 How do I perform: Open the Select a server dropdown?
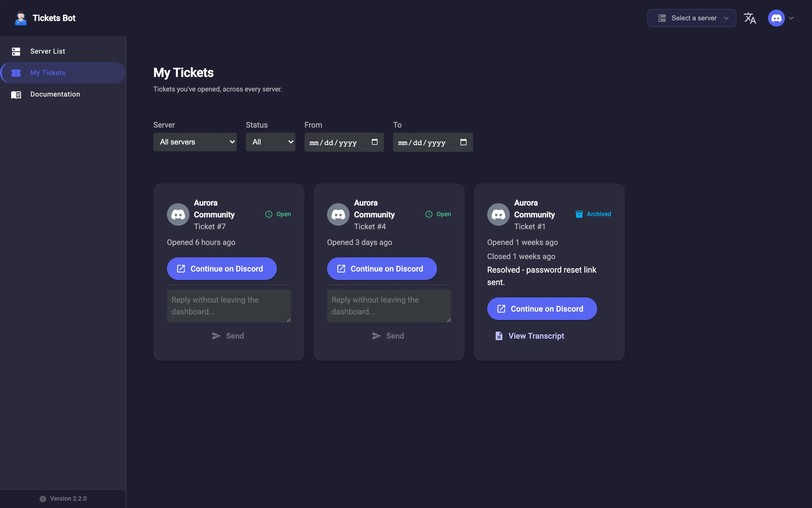[692, 18]
